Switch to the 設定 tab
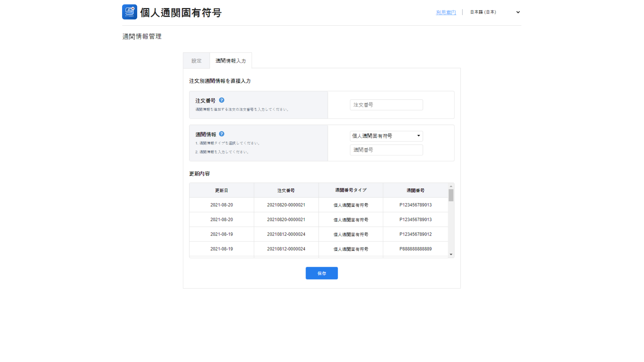The height and width of the screenshot is (362, 644). 196,61
